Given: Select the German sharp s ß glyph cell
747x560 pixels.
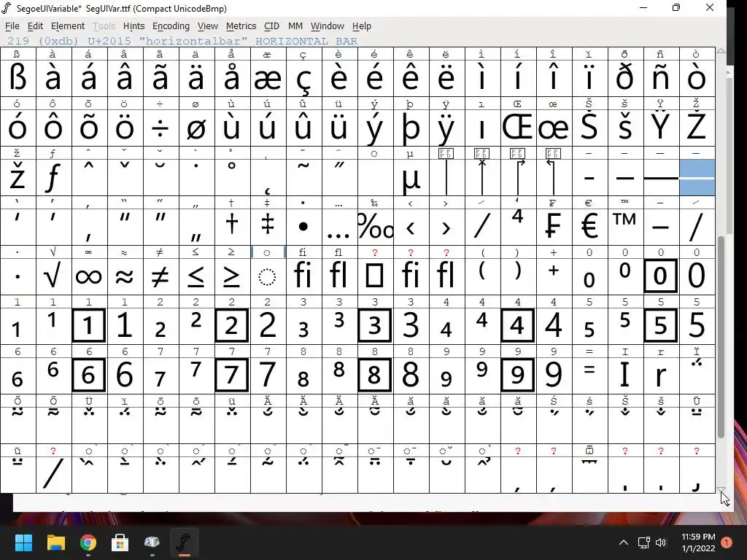Looking at the screenshot, I should click(x=18, y=77).
